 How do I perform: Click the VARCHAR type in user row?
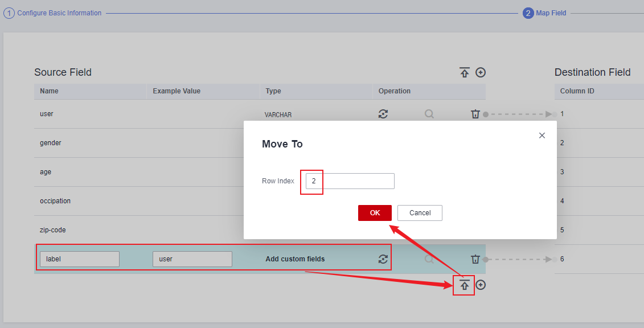pos(278,114)
